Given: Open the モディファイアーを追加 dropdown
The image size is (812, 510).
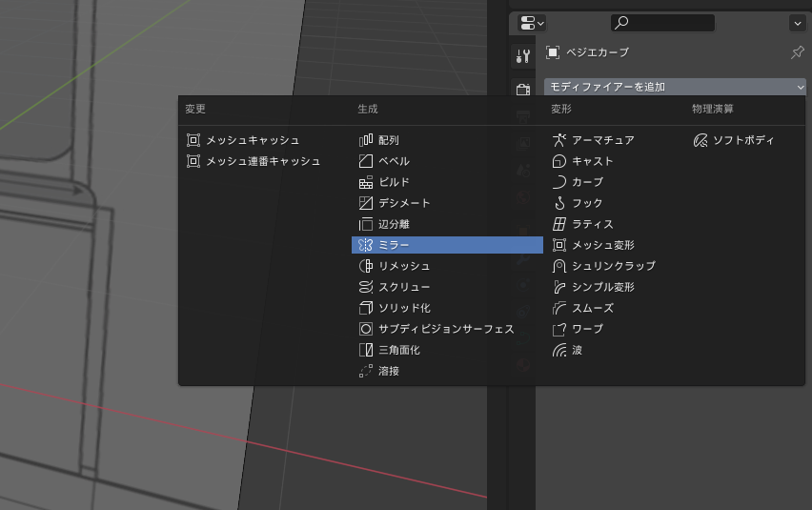Looking at the screenshot, I should point(676,87).
